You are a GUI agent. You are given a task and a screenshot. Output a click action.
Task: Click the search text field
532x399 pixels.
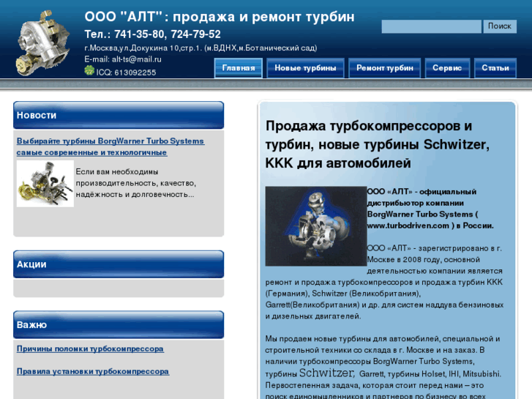tap(431, 26)
